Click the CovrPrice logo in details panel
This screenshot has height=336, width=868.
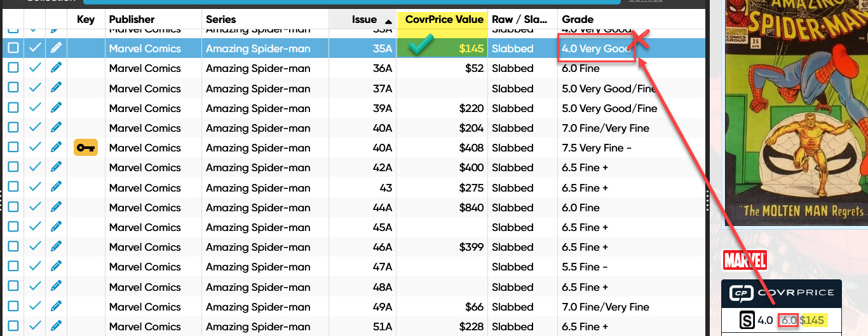(x=780, y=293)
